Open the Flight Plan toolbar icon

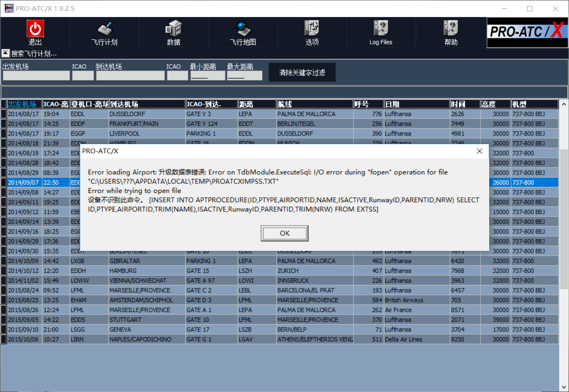click(x=104, y=29)
